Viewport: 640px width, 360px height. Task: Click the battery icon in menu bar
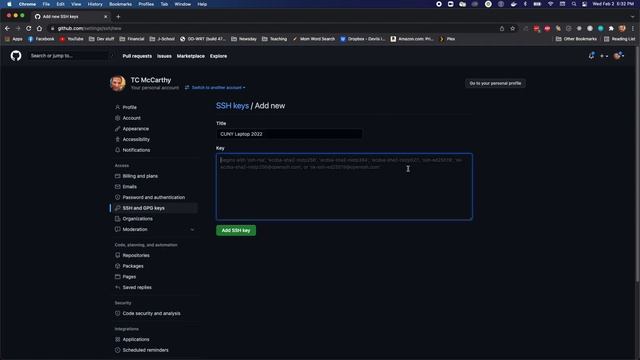pyautogui.click(x=537, y=4)
